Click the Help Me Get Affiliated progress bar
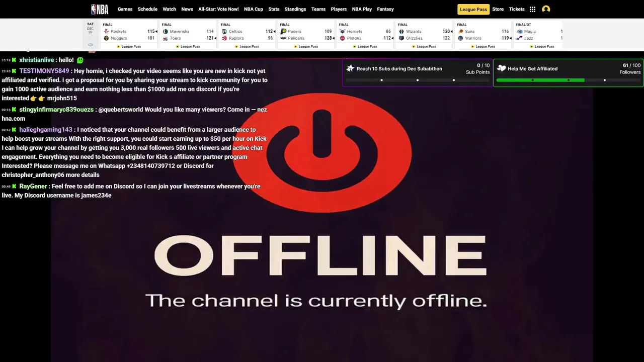 (x=569, y=80)
